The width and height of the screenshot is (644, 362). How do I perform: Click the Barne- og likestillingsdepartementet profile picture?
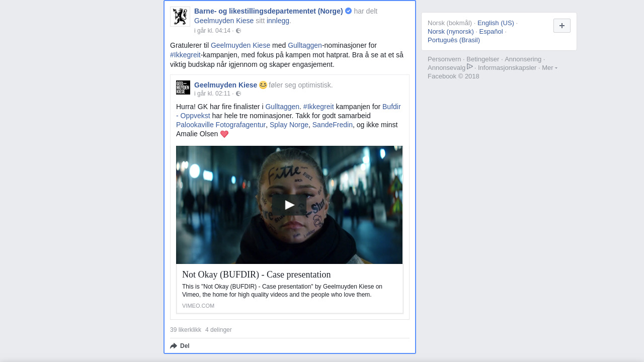coord(180,17)
